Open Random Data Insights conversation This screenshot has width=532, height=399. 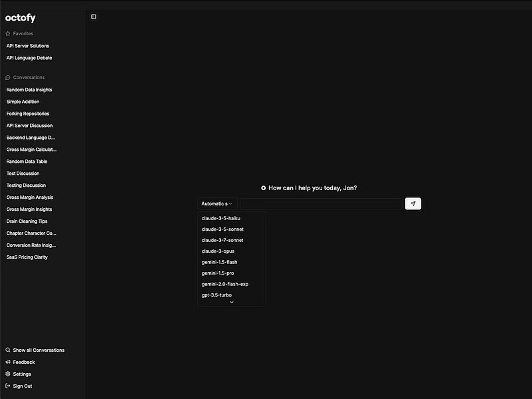click(29, 90)
